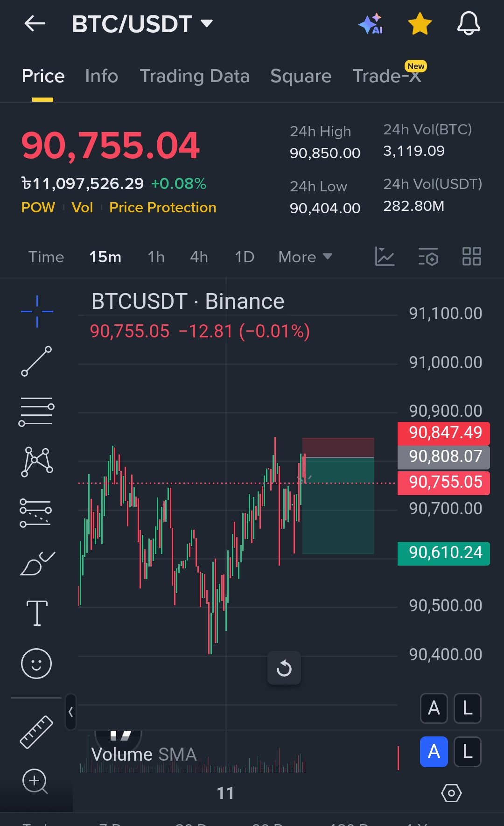Expand the More intervals dropdown

305,257
